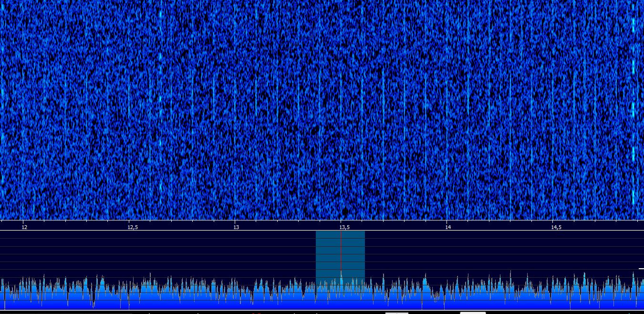Screen dimensions: 644x314
Task: Jump to 14 on the frequency scale
Action: [448, 227]
